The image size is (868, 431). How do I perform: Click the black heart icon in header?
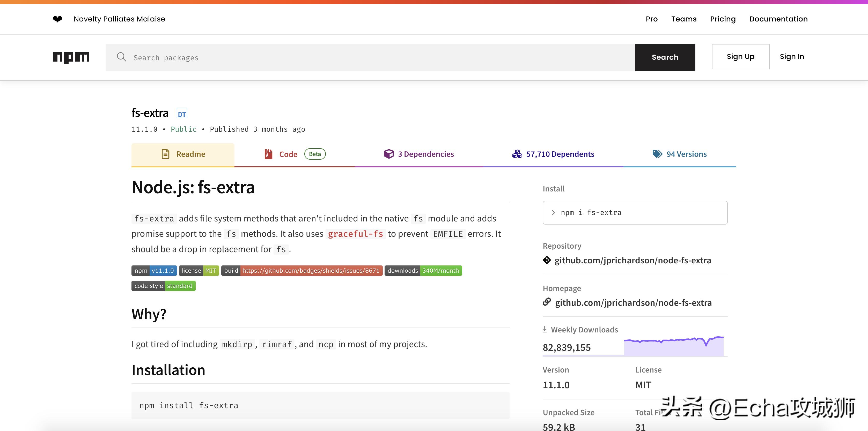[x=57, y=19]
